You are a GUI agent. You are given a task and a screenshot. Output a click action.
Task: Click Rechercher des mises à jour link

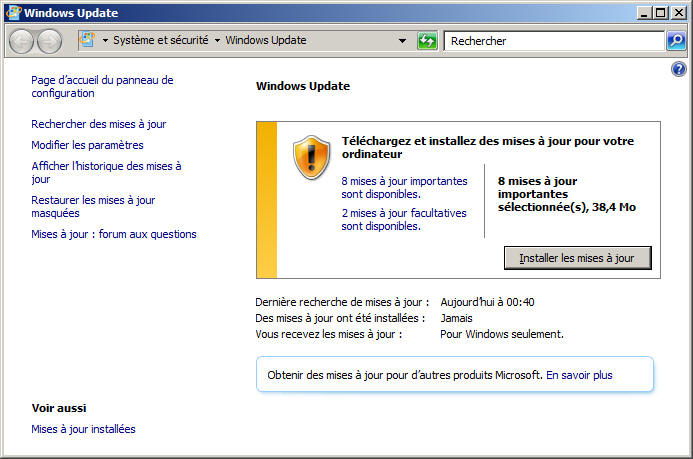click(99, 124)
